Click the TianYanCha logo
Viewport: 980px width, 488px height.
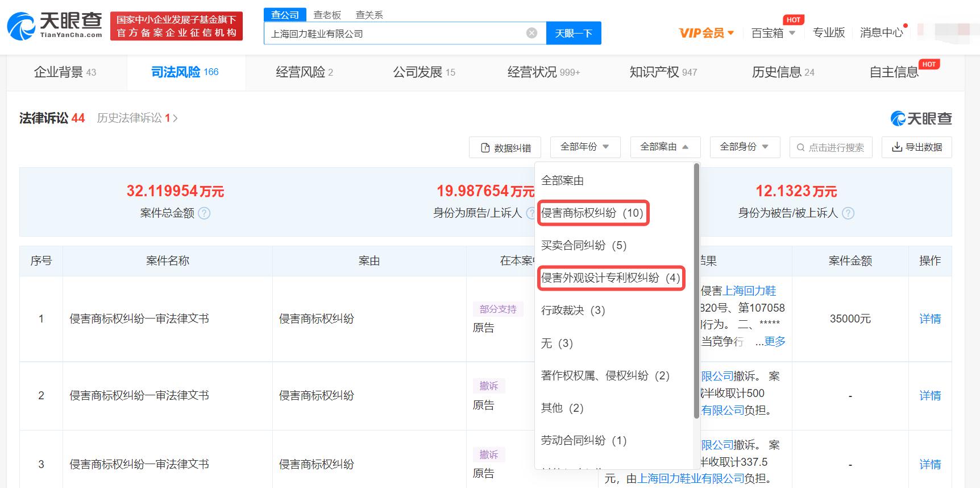click(55, 26)
